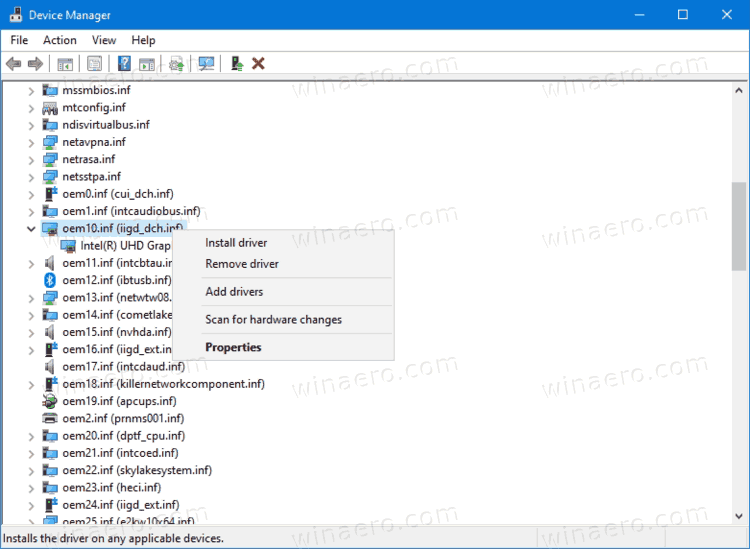Click the blue Help icon in toolbar
750x549 pixels.
tap(125, 64)
